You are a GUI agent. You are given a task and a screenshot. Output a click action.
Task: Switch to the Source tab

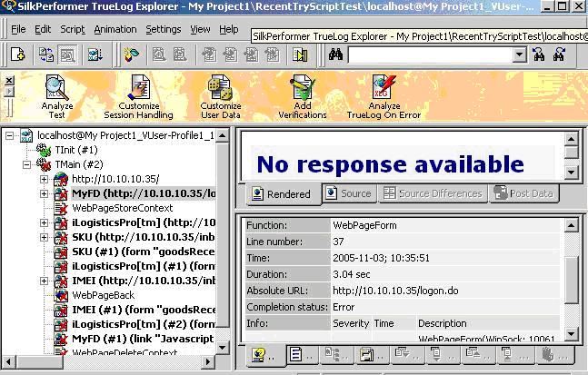pos(350,193)
